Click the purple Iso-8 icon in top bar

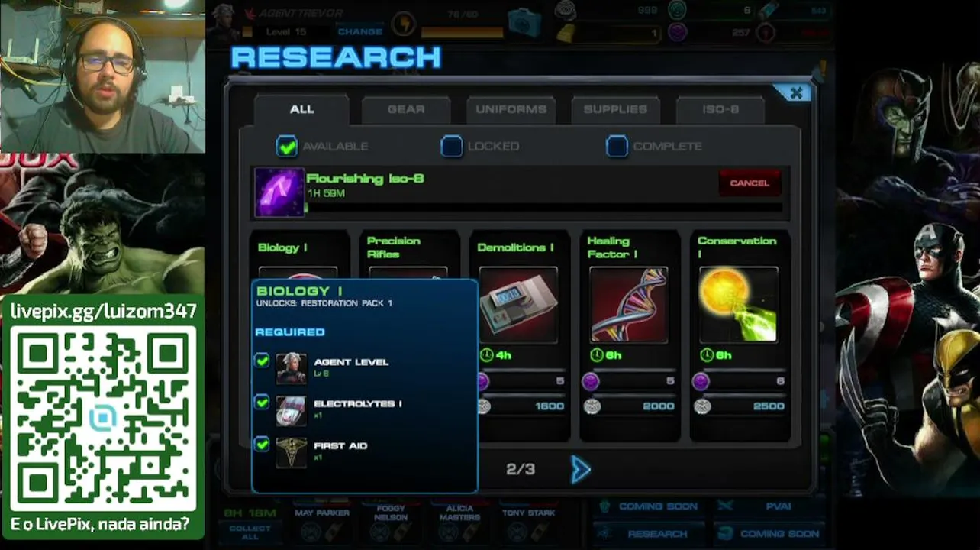(677, 32)
